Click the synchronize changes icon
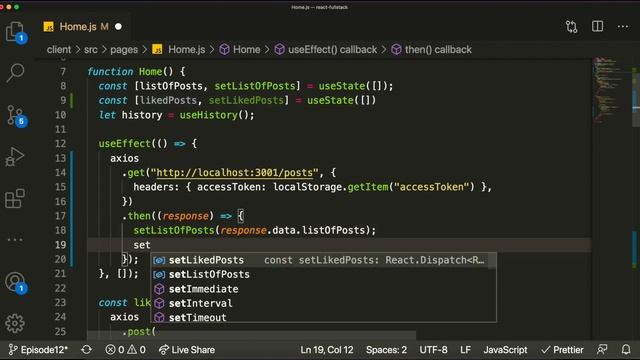The image size is (640, 360). click(x=87, y=350)
